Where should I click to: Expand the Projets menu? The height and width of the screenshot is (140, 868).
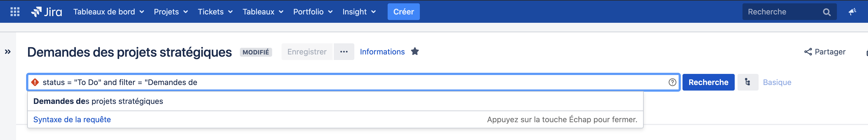(x=170, y=12)
